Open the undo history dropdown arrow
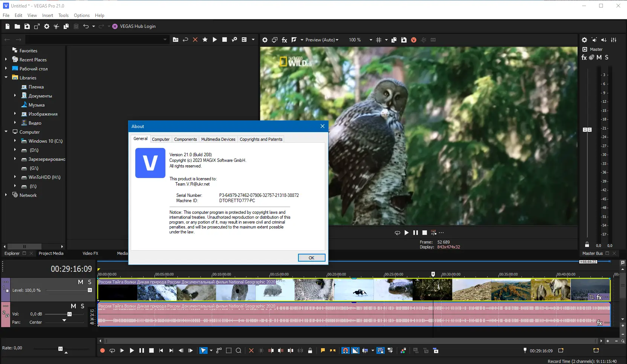The width and height of the screenshot is (627, 364). 93,26
